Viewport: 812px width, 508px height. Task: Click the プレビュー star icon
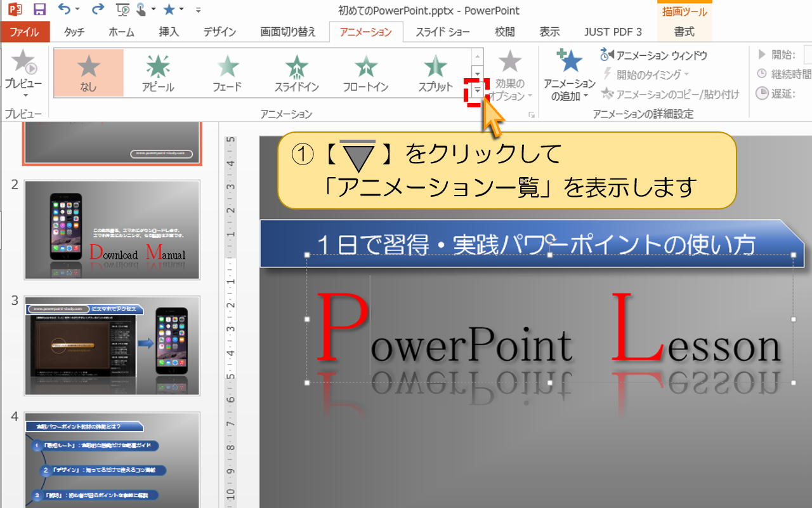(23, 62)
